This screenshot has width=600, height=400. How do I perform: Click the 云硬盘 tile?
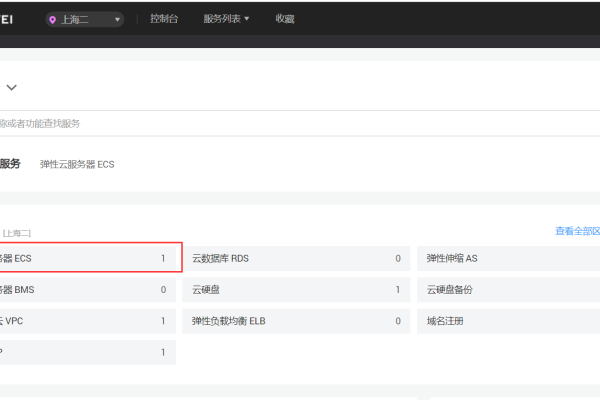[x=295, y=290]
